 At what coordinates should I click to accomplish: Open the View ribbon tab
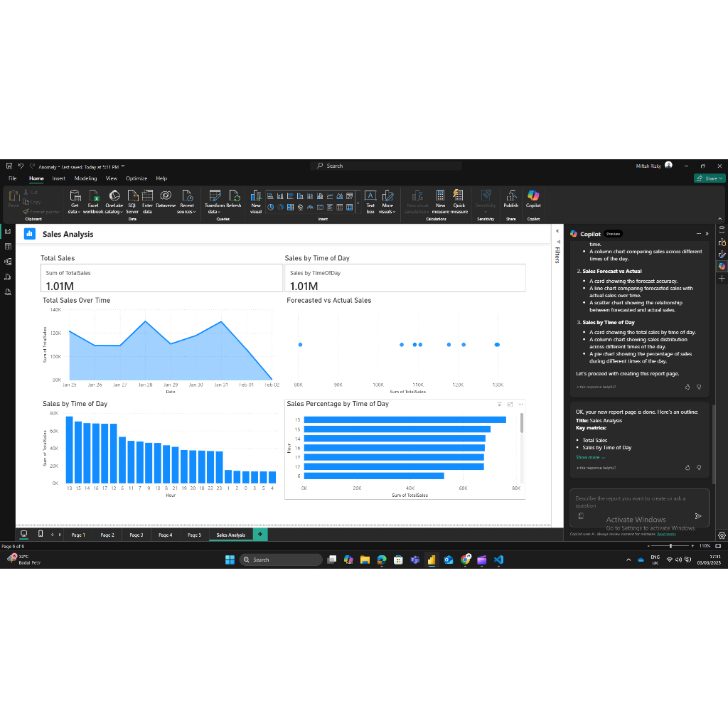(x=112, y=178)
